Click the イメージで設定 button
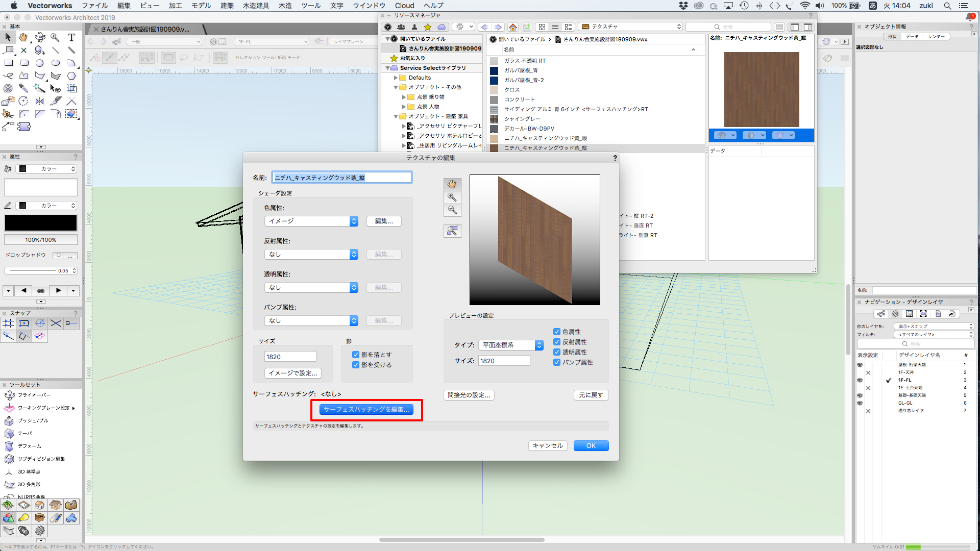The width and height of the screenshot is (980, 551). [x=293, y=373]
